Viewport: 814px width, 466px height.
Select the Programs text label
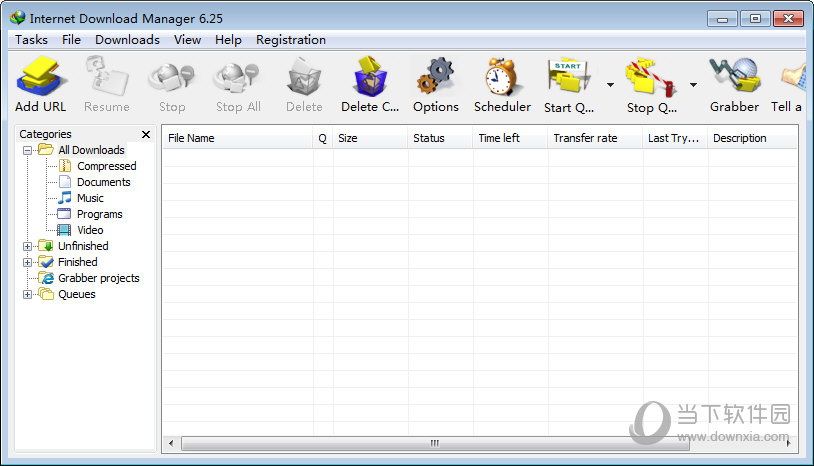(x=100, y=214)
